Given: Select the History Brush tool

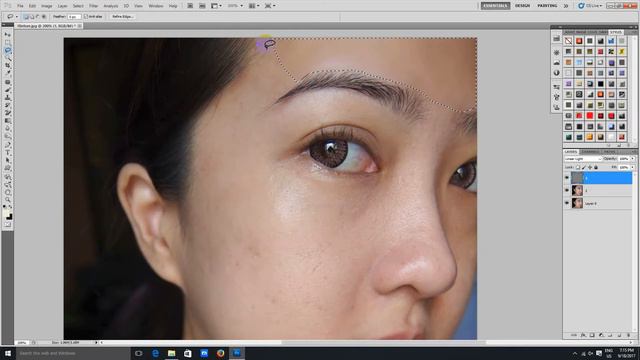Looking at the screenshot, I should click(x=8, y=105).
